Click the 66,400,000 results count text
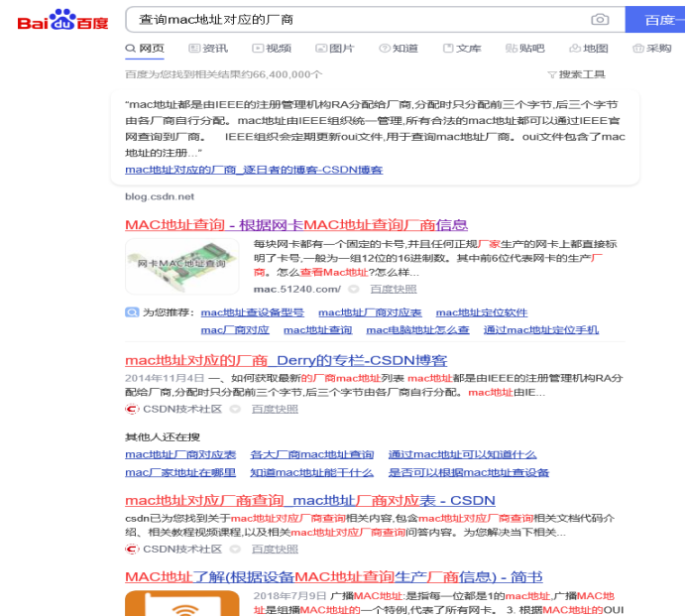Viewport: 686px width, 616px height. click(x=224, y=74)
